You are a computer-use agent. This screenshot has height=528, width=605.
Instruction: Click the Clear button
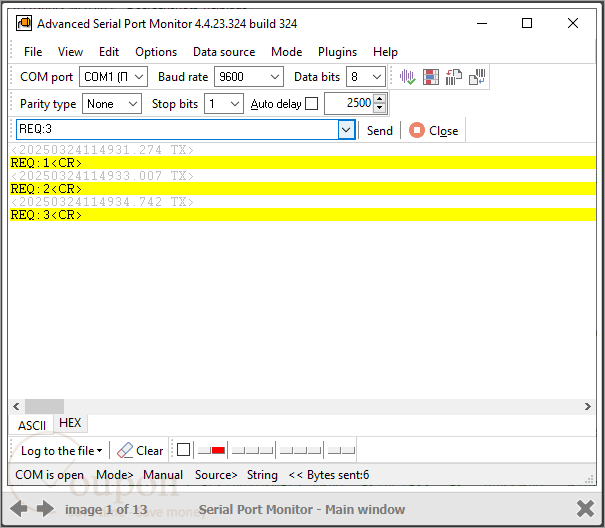pos(140,450)
